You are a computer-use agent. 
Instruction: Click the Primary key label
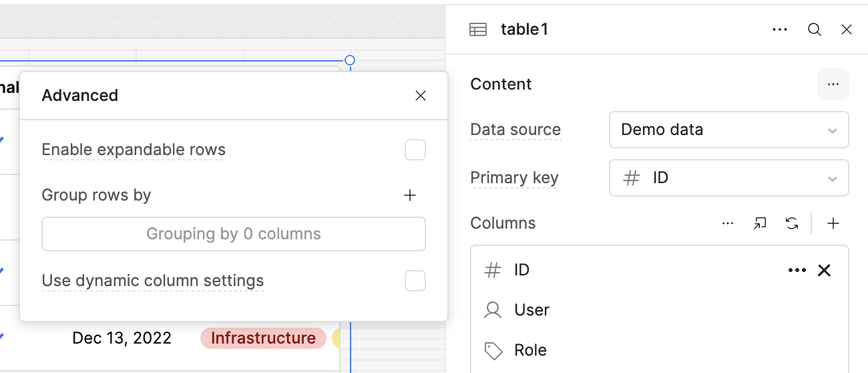tap(514, 178)
